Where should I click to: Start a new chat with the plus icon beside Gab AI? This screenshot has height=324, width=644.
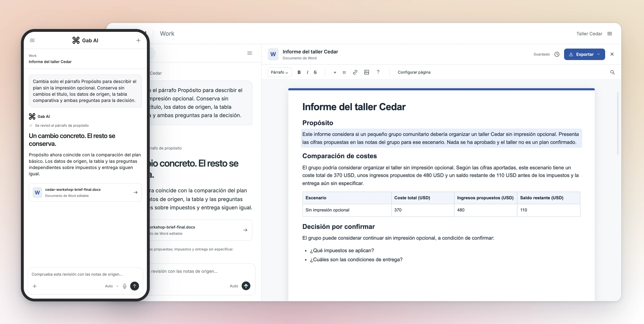[138, 40]
